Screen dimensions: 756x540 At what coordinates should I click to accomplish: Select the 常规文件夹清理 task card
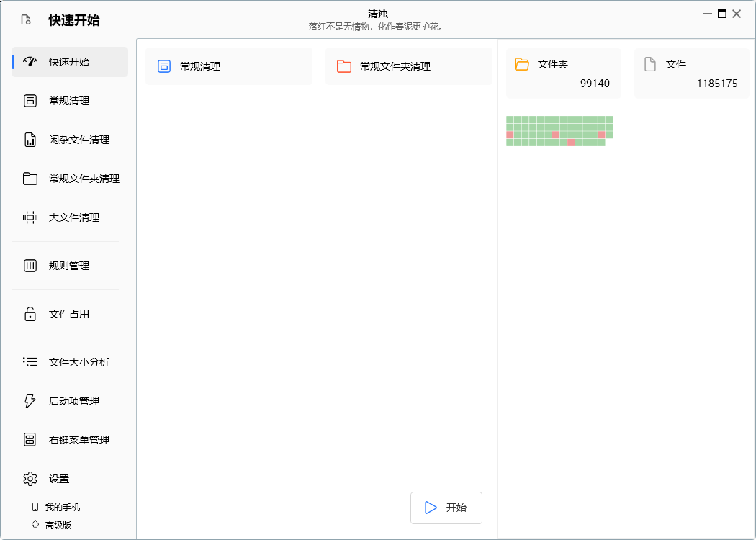408,66
